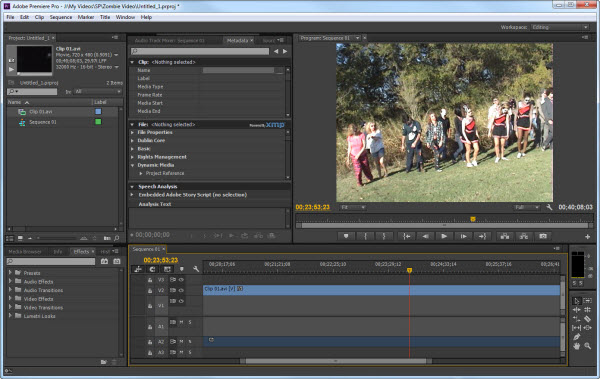Mute audio track A1

181,322
